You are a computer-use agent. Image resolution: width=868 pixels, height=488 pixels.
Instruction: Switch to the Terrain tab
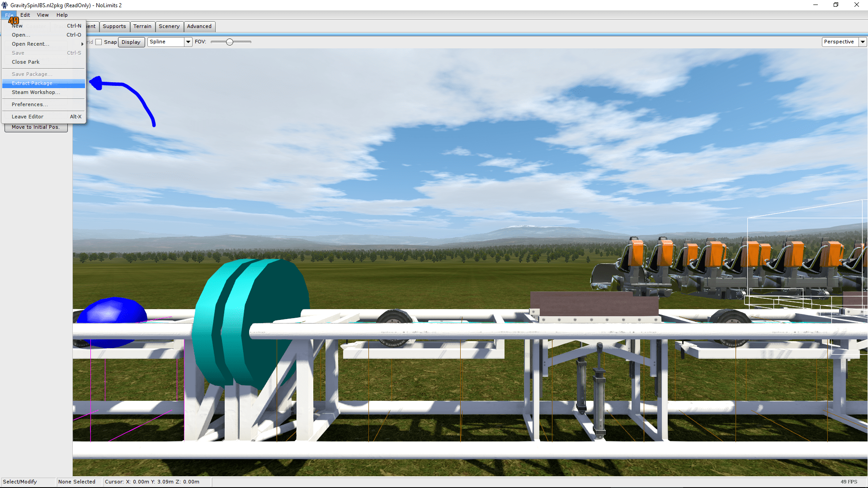pyautogui.click(x=142, y=26)
